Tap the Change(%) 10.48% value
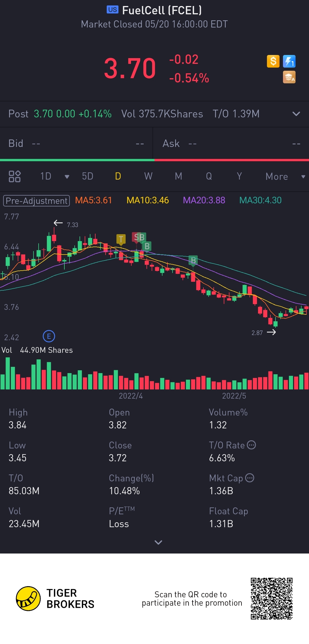This screenshot has height=644, width=309. point(124,491)
